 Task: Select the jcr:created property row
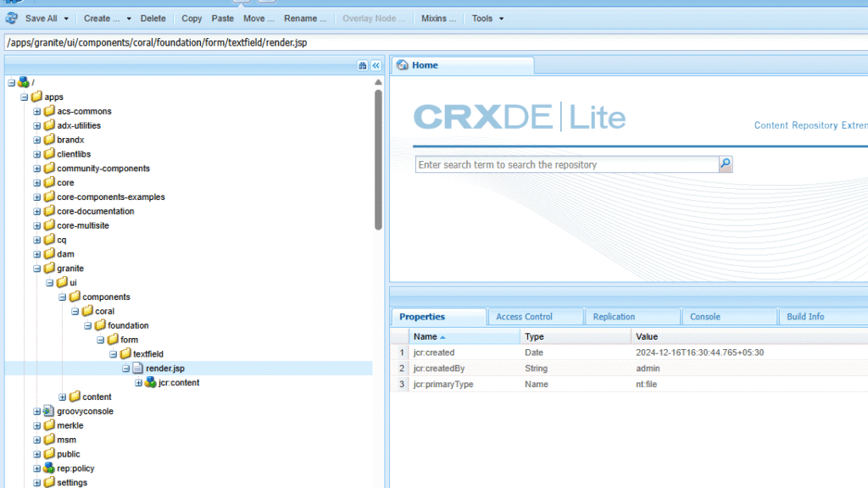tap(630, 352)
